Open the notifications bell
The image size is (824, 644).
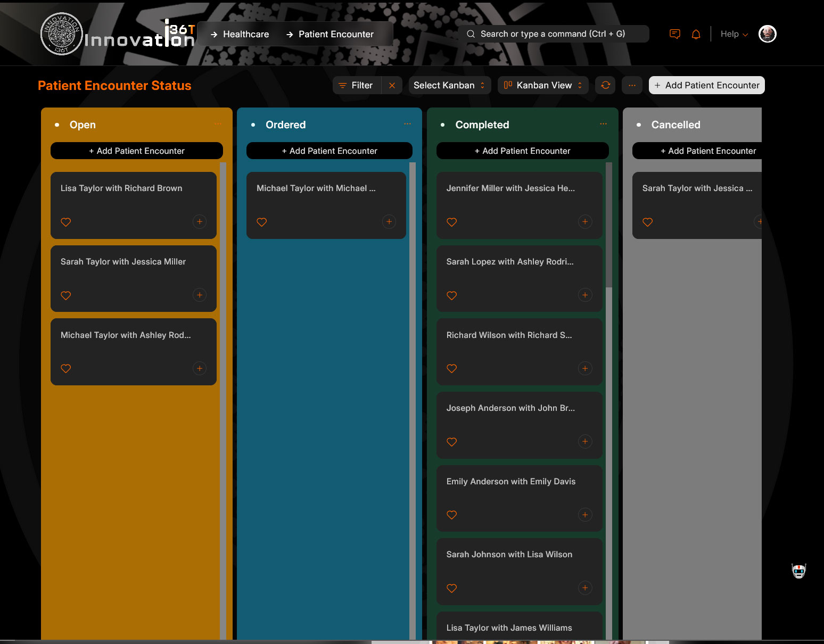(x=696, y=34)
